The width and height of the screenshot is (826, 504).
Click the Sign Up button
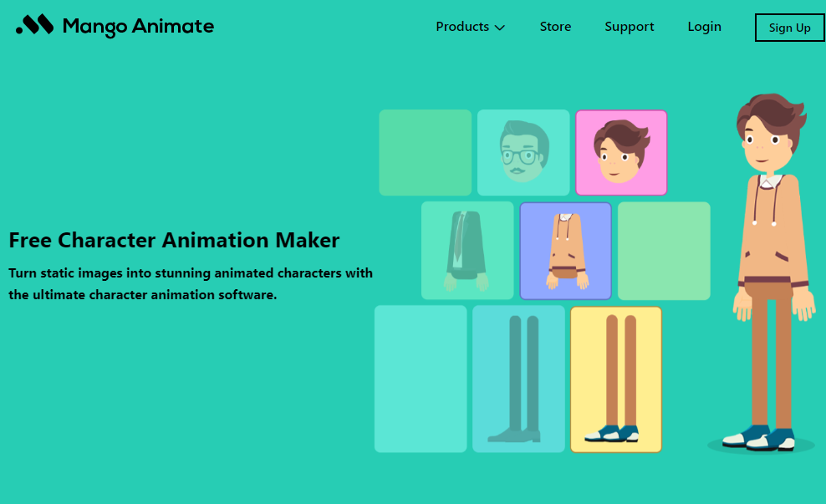[789, 28]
